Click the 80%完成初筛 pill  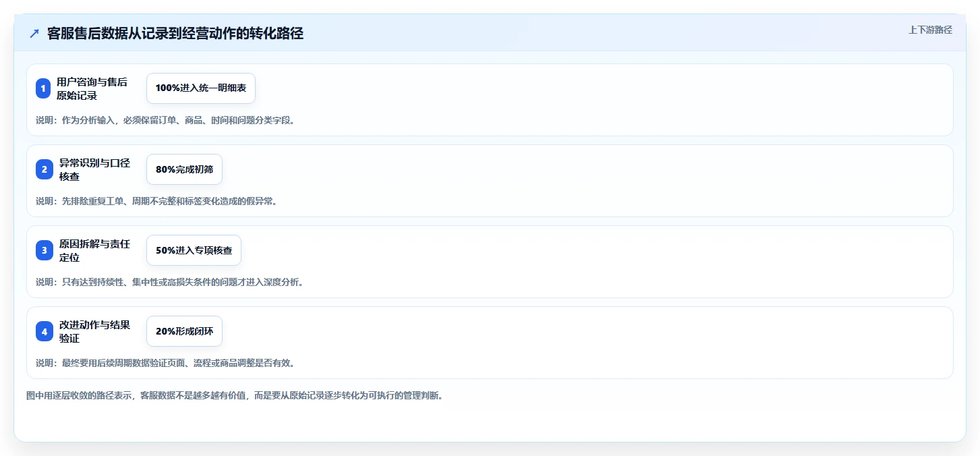[184, 169]
